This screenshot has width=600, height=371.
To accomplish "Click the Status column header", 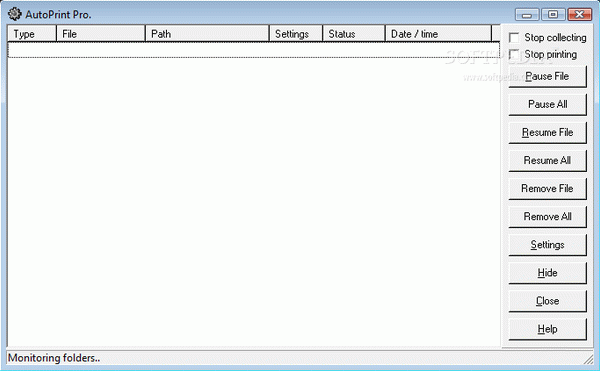I will (x=354, y=34).
